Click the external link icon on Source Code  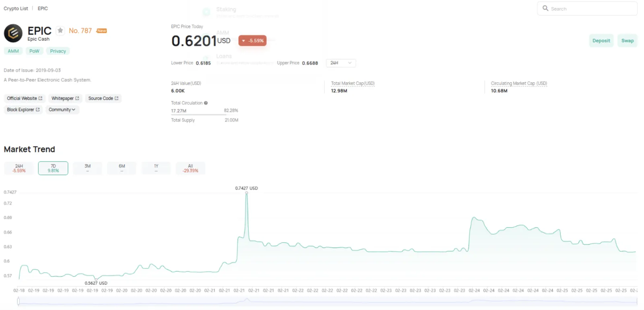click(x=117, y=98)
